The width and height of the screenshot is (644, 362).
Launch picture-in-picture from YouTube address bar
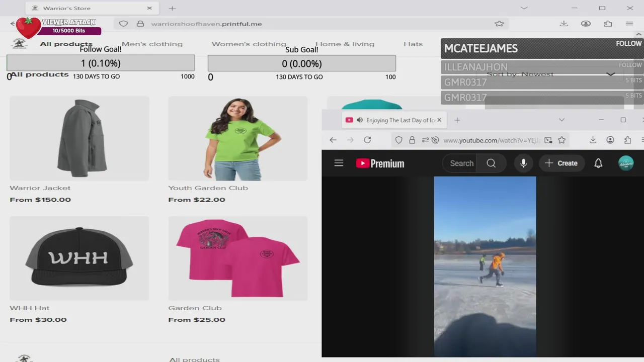pos(548,140)
